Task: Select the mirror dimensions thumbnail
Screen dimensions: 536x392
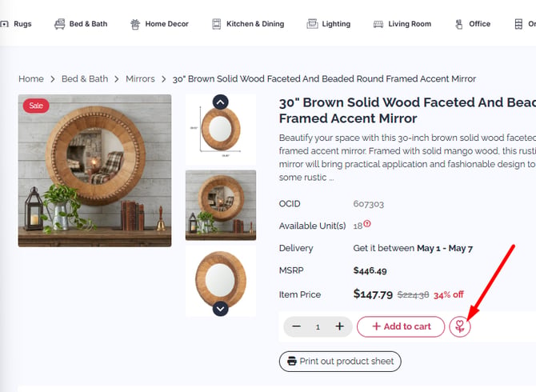Action: 221,130
